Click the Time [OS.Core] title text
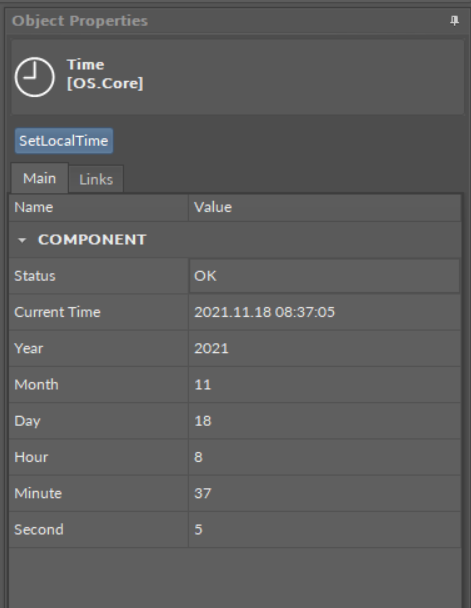471x608 pixels. pyautogui.click(x=105, y=74)
